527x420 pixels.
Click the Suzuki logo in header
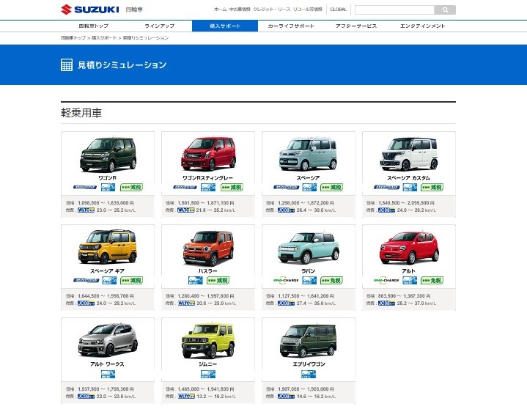(89, 10)
